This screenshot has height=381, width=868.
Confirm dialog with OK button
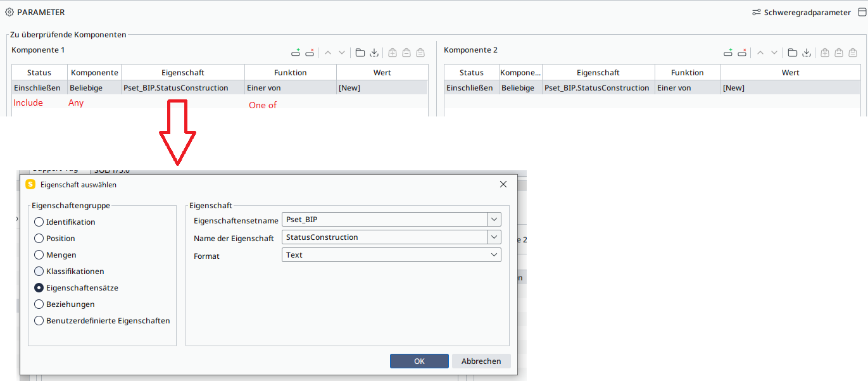pyautogui.click(x=419, y=361)
